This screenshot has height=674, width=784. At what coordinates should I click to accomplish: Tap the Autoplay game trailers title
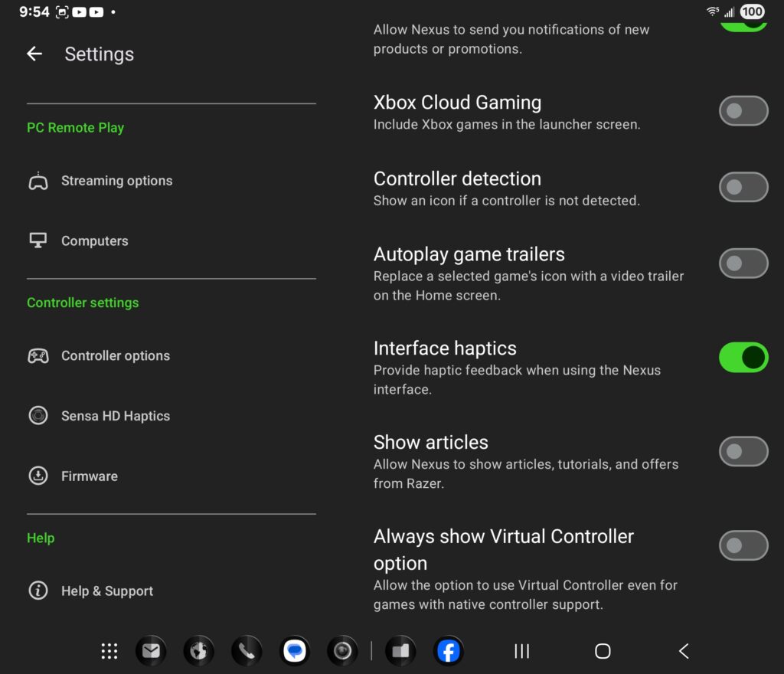point(469,254)
